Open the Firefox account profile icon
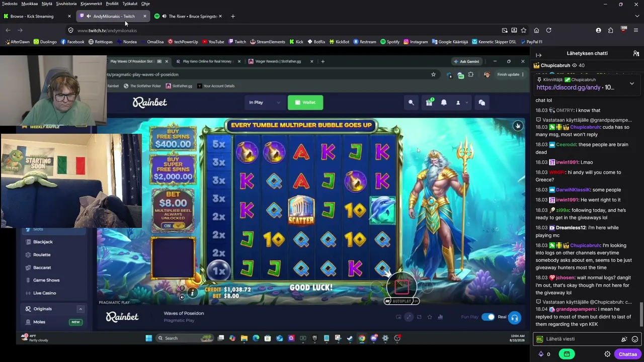Screen dimensions: 644x362 (598, 30)
